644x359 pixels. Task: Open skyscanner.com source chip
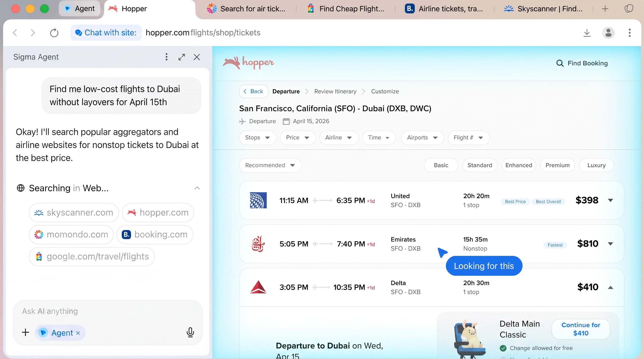pyautogui.click(x=74, y=212)
